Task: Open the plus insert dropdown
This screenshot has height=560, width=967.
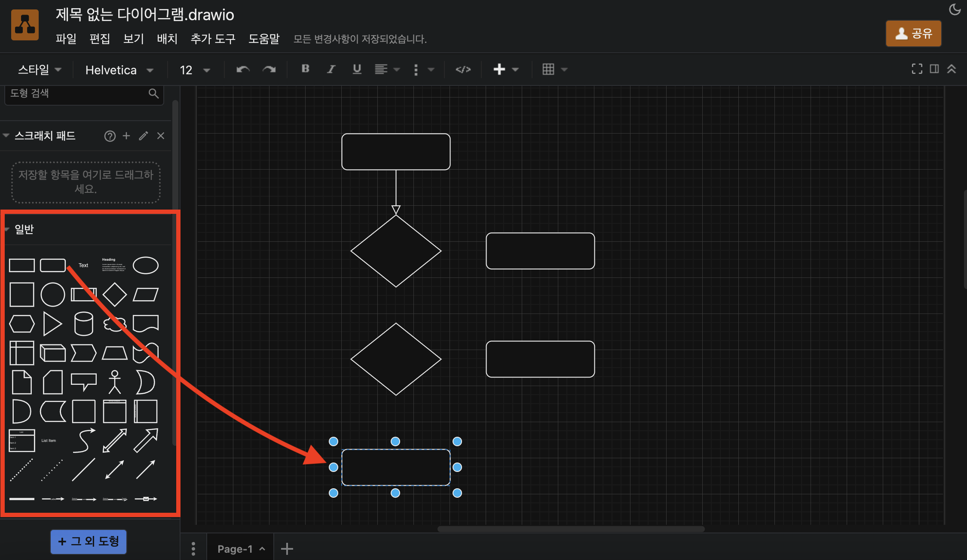Action: coord(506,69)
